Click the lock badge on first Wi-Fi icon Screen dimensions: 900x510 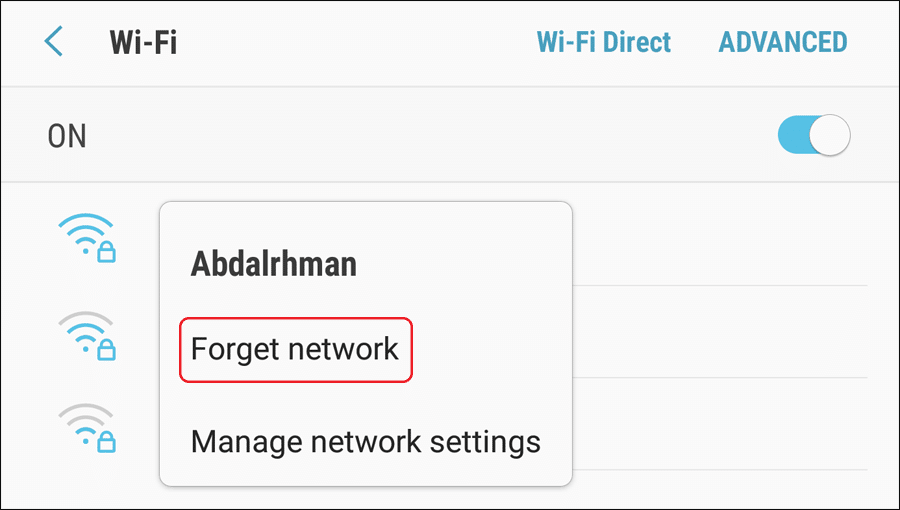[106, 251]
